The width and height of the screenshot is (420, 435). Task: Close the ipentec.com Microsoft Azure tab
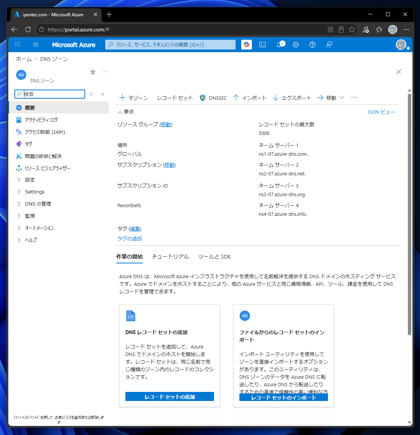95,15
